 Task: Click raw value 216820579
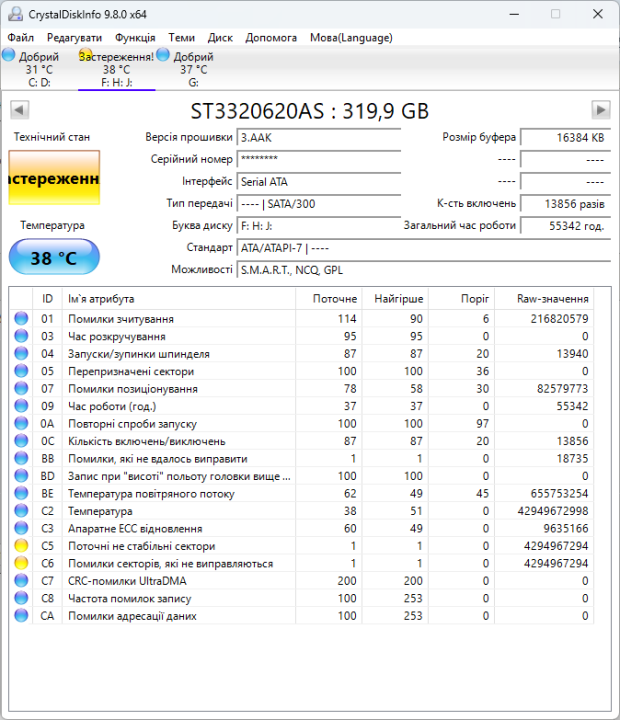[x=559, y=319]
